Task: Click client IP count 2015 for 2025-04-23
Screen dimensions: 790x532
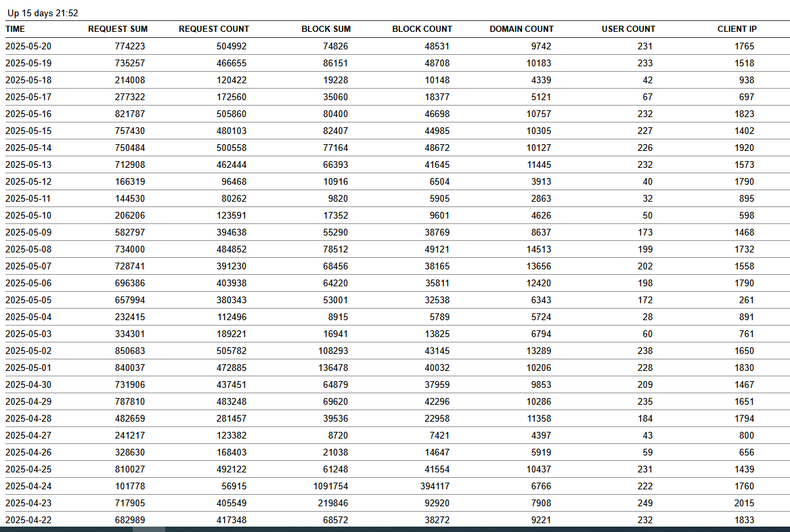Action: click(x=744, y=503)
